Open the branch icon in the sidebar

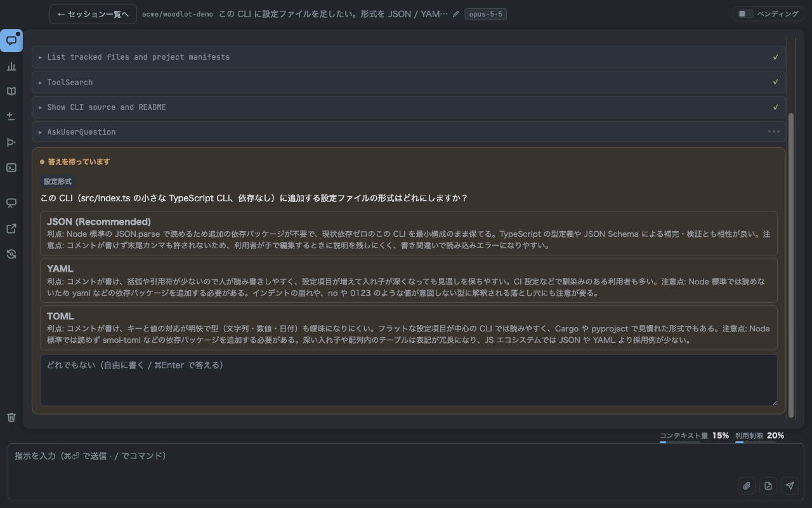(11, 142)
